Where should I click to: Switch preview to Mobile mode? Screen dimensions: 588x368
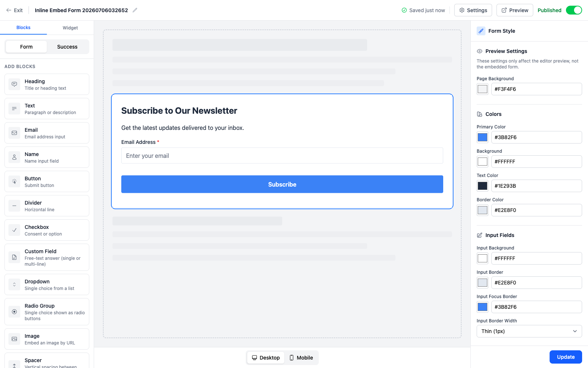(301, 358)
